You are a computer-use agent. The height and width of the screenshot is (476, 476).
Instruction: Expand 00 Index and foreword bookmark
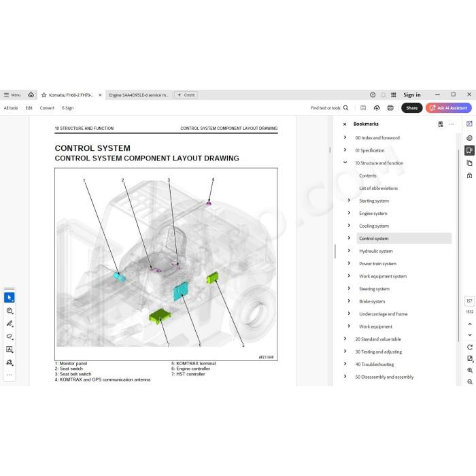coord(345,137)
